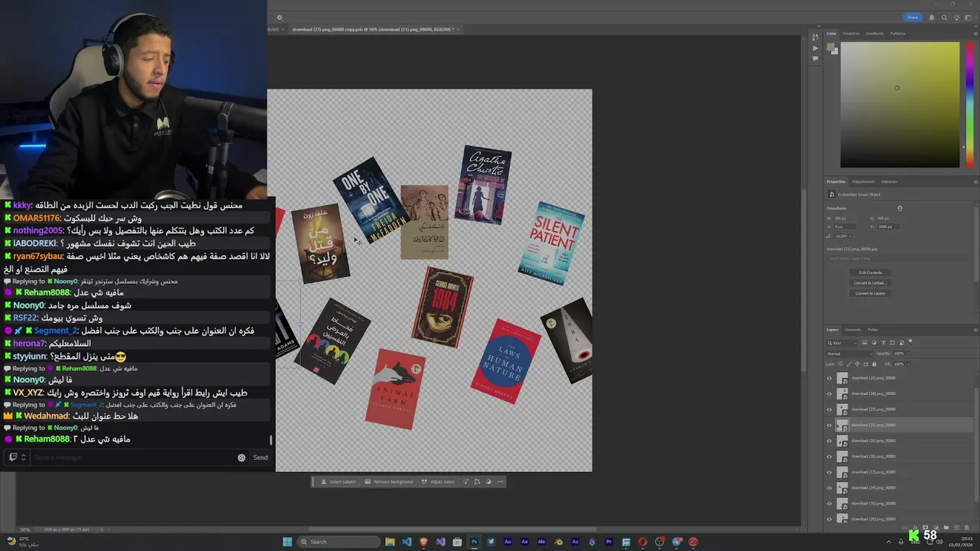This screenshot has height=551, width=980.
Task: Open Blender from the taskbar
Action: point(559,542)
